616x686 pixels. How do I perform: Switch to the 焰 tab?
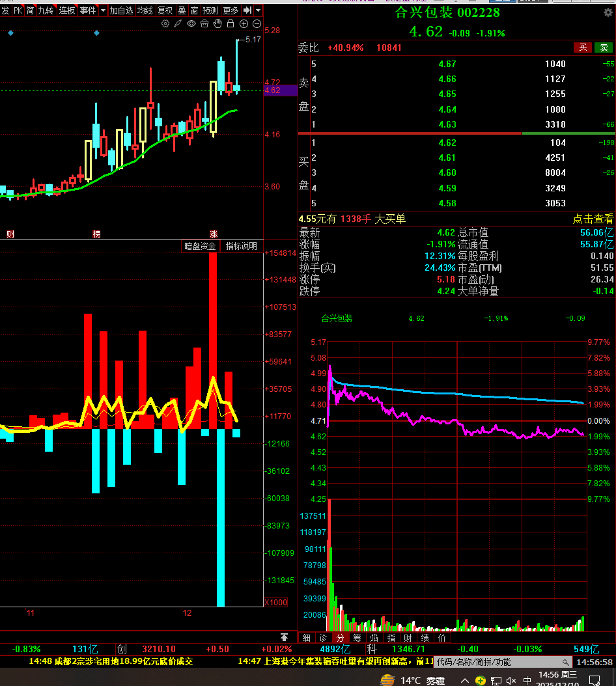click(374, 638)
